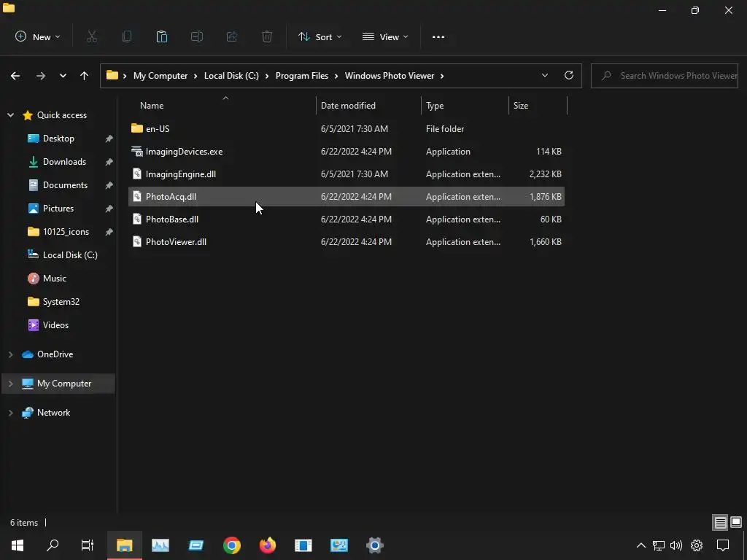Click the Copy icon in toolbar
Image resolution: width=747 pixels, height=560 pixels.
[127, 36]
